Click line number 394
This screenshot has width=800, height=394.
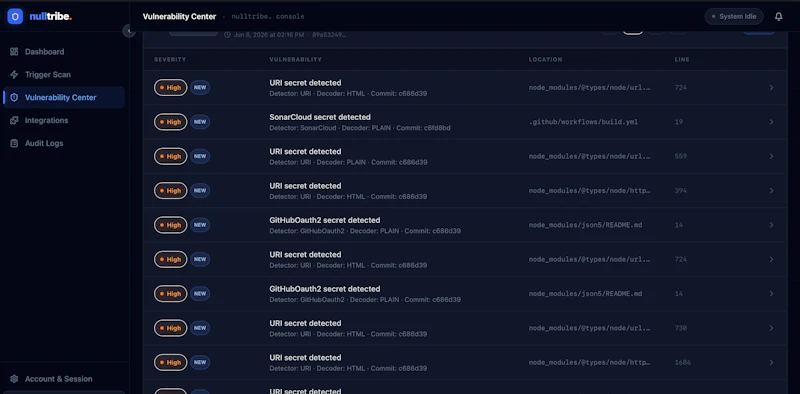[681, 190]
